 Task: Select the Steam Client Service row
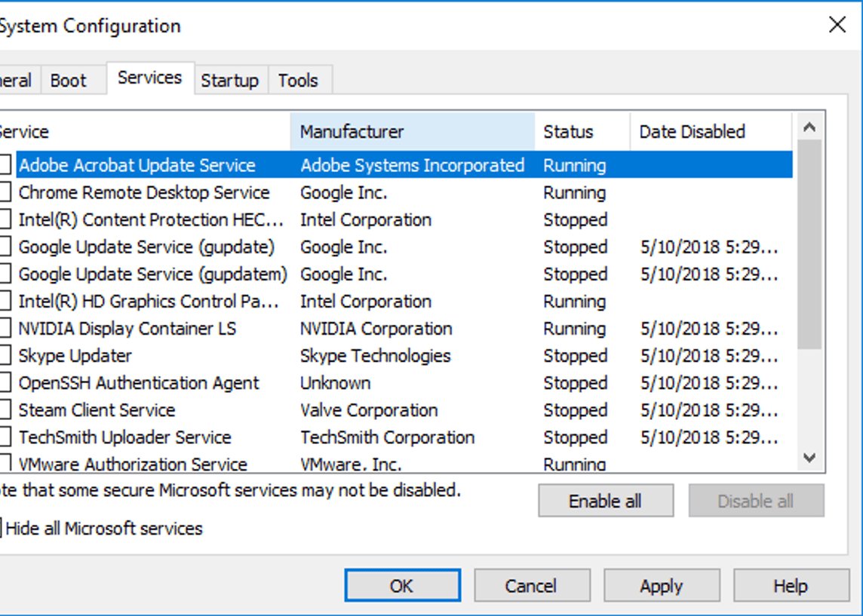[396, 410]
